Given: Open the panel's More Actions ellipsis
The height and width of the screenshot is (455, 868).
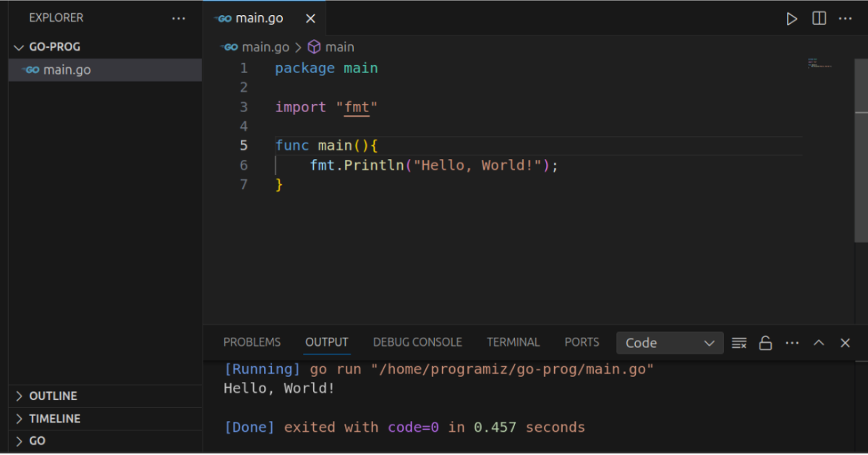Looking at the screenshot, I should [x=792, y=343].
